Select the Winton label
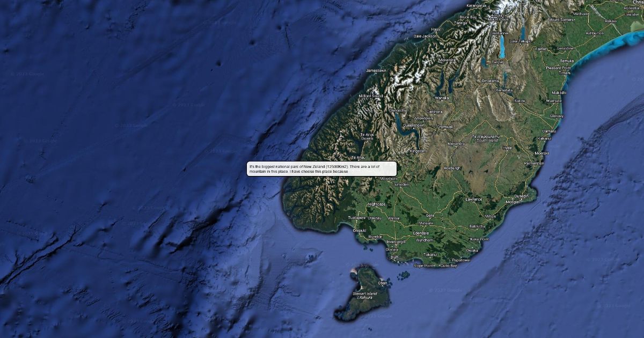The height and width of the screenshot is (338, 644). pyautogui.click(x=394, y=218)
